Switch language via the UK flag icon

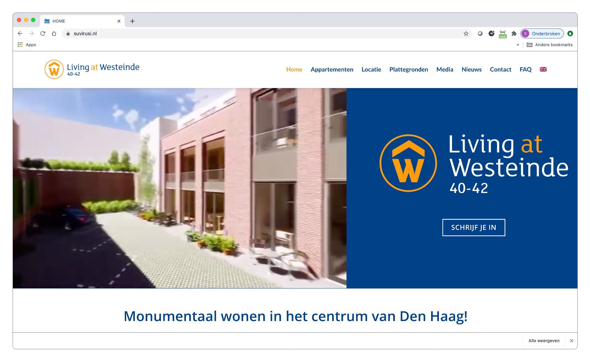tap(543, 69)
